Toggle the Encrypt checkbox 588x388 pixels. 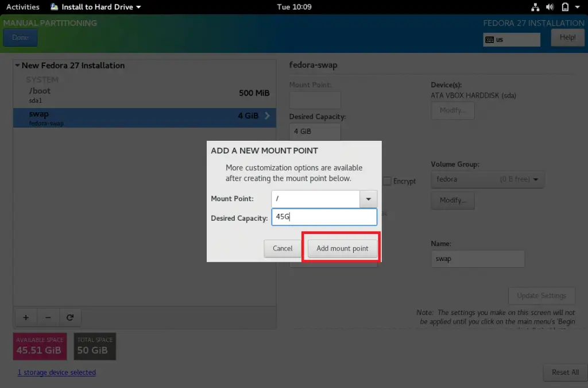pos(388,181)
